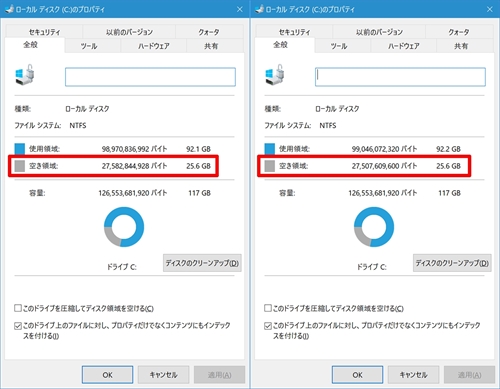Screen dimensions: 500x389
Task: Open the セキュリティ tab in the right window
Action: (x=294, y=32)
